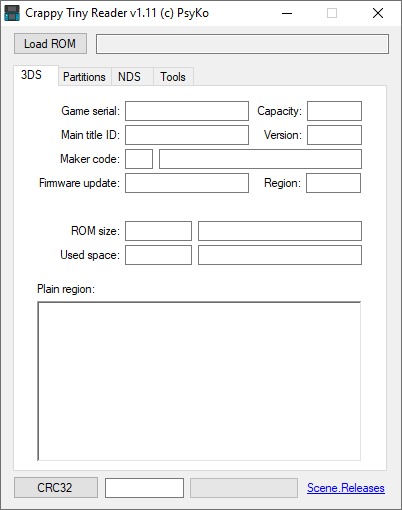Select the Main title ID field

tap(187, 135)
